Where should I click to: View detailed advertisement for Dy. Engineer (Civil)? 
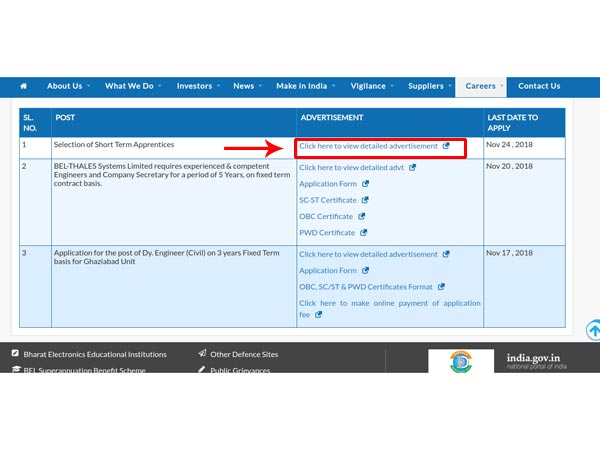[368, 254]
